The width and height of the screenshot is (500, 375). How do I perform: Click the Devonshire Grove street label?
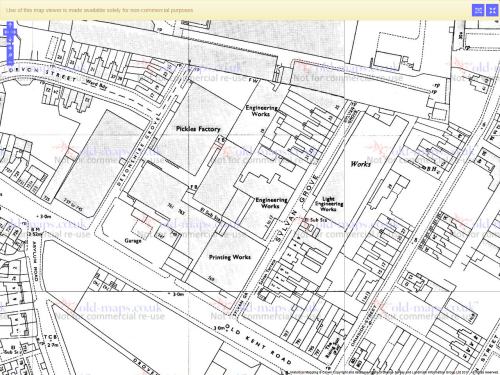[x=139, y=149]
